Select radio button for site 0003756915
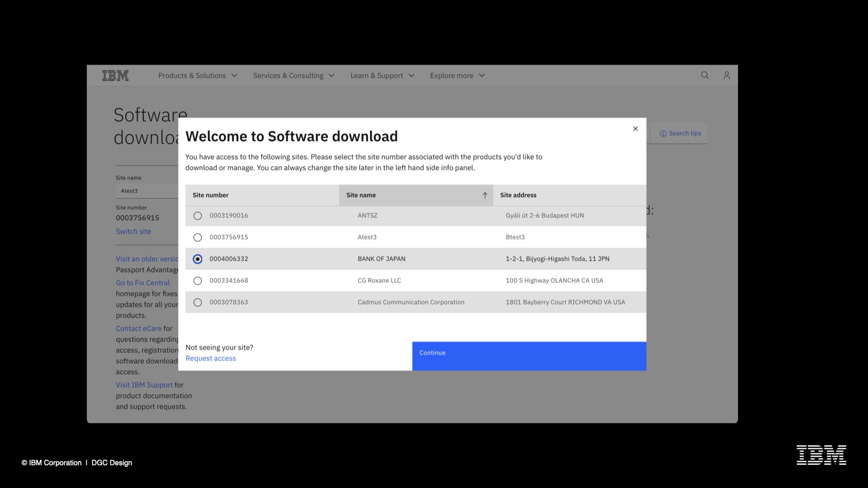This screenshot has width=868, height=488. pos(198,237)
